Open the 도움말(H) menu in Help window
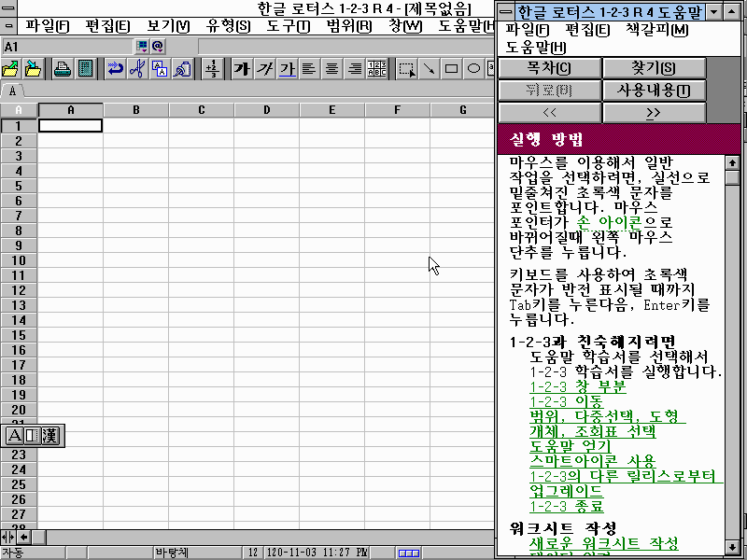 (535, 48)
